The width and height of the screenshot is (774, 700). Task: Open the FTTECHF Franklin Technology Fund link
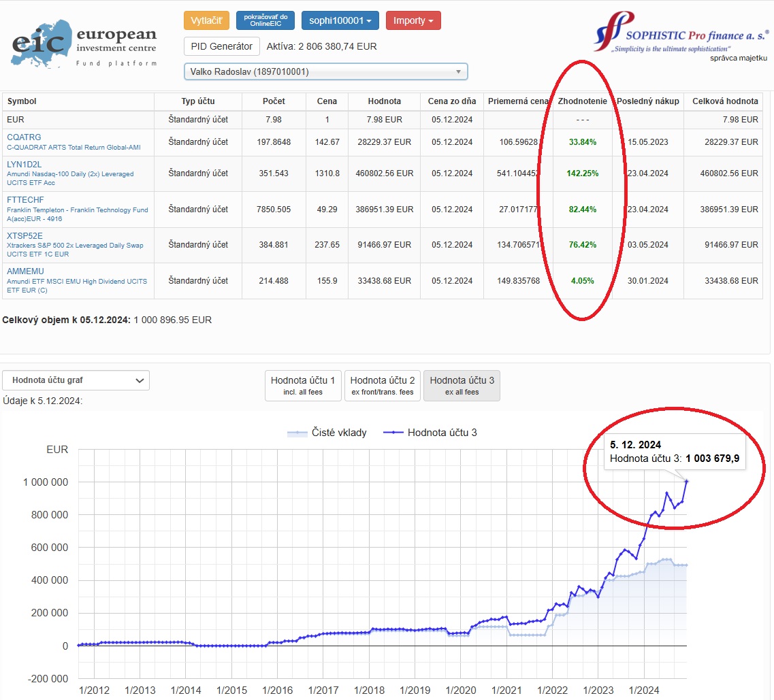click(25, 200)
